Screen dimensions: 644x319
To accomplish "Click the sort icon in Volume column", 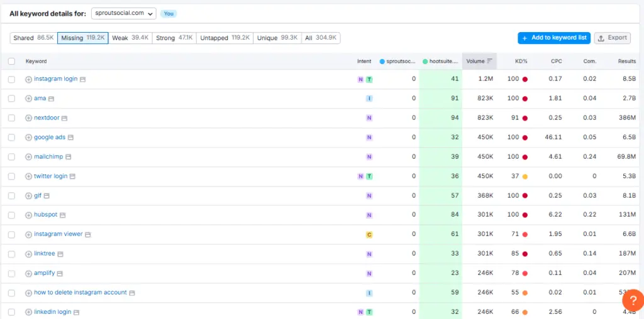I will pyautogui.click(x=490, y=62).
